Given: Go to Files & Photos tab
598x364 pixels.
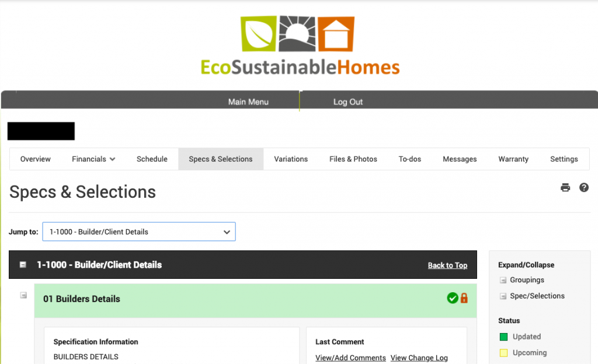Looking at the screenshot, I should click(x=353, y=159).
